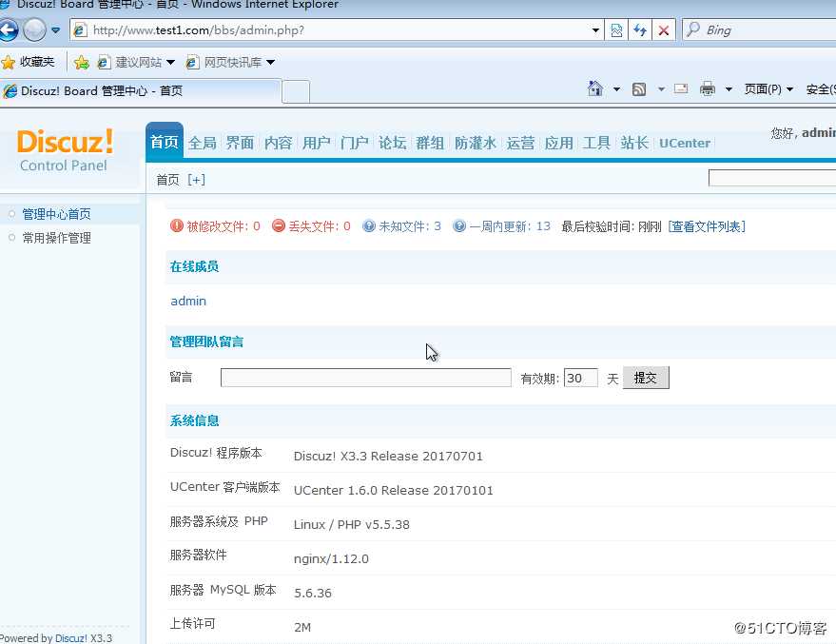Image resolution: width=836 pixels, height=644 pixels.
Task: Click the [+] add shortcut link
Action: [x=196, y=180]
